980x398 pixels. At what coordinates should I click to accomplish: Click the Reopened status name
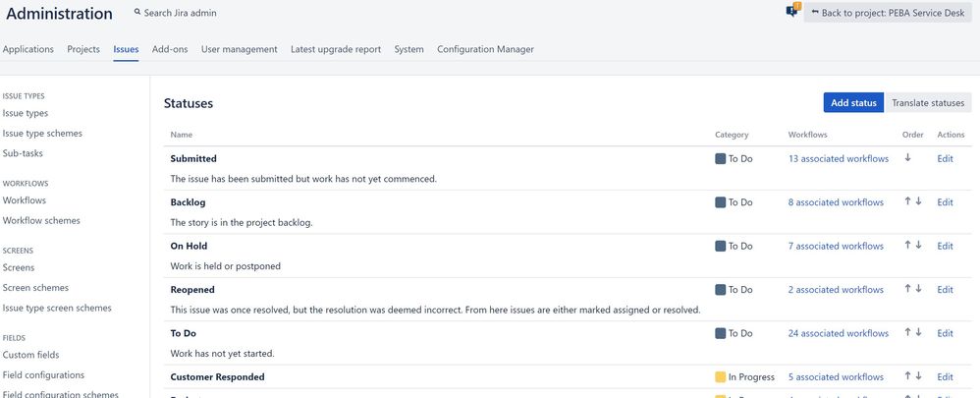pyautogui.click(x=192, y=290)
